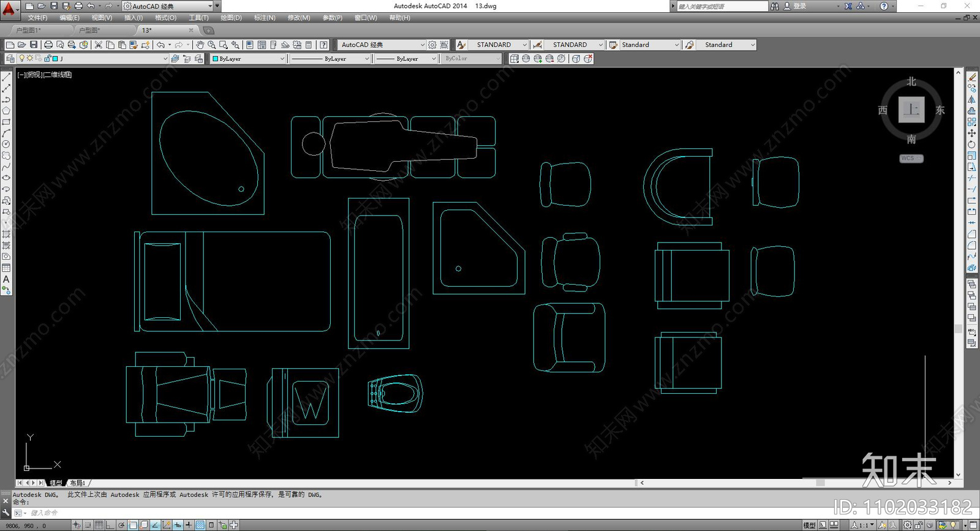Open the ByLayer linetype dropdown
Viewport: 980px width, 531px height.
coord(330,59)
